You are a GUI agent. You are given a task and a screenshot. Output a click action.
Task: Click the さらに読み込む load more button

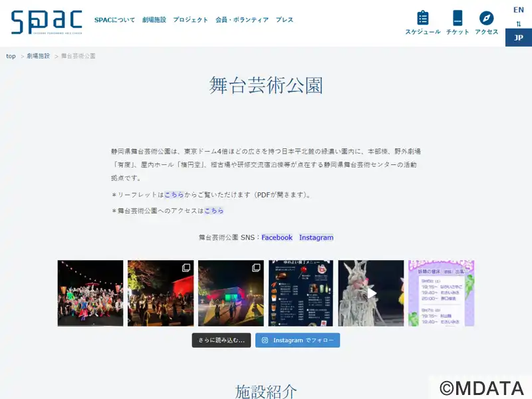pyautogui.click(x=221, y=340)
